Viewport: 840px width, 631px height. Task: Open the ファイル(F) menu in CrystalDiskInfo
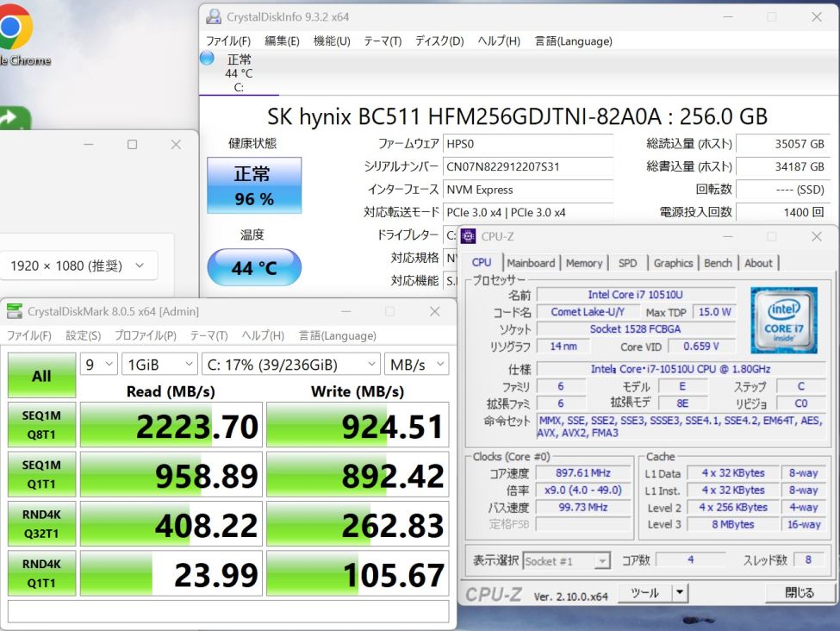[228, 41]
